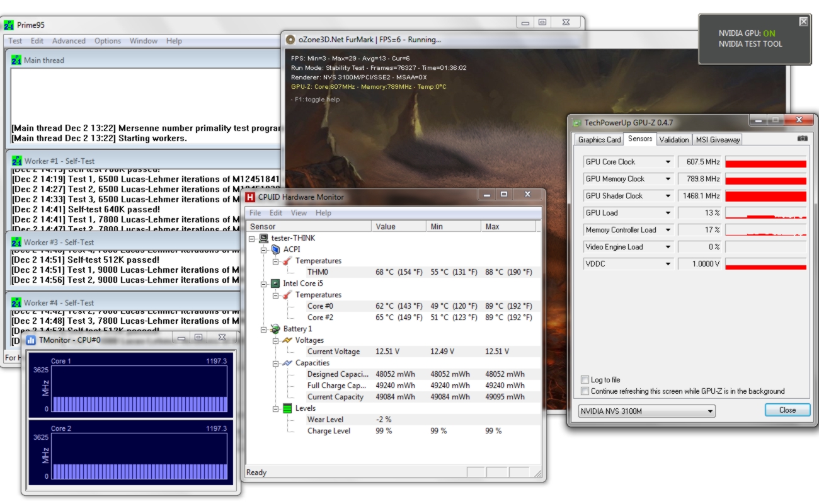
Task: Collapse the Levels tree node
Action: (276, 409)
